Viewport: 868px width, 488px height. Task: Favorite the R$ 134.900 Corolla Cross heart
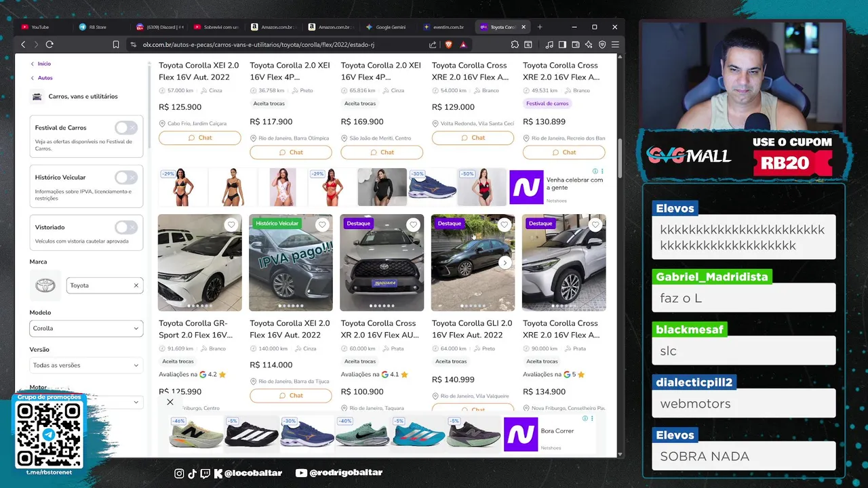pyautogui.click(x=595, y=224)
